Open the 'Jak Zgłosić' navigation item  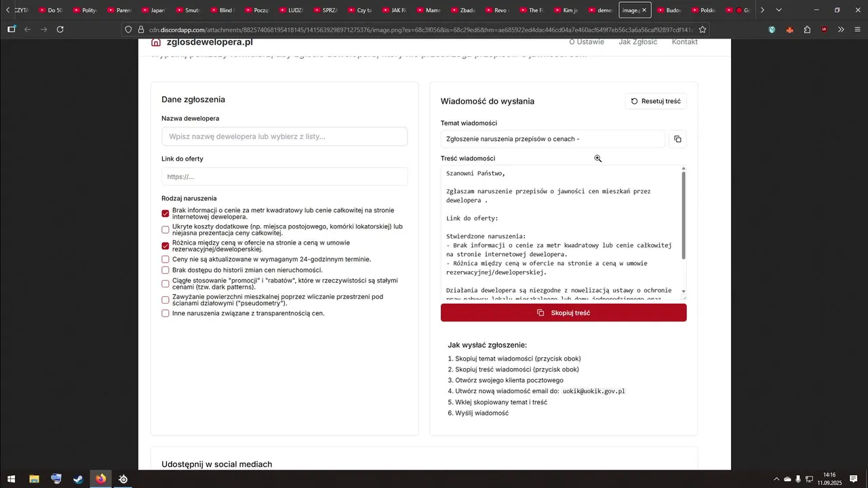638,42
